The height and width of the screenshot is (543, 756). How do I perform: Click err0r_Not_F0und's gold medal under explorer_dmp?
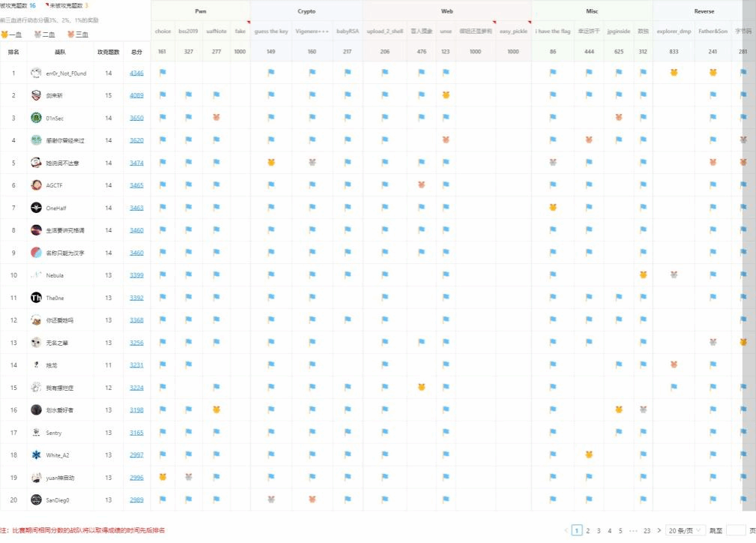[673, 73]
